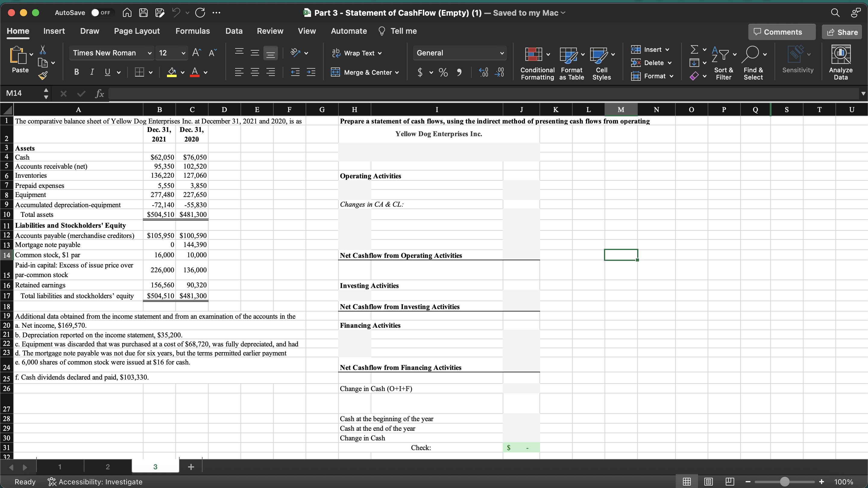Click the Center text alignment icon

point(255,72)
